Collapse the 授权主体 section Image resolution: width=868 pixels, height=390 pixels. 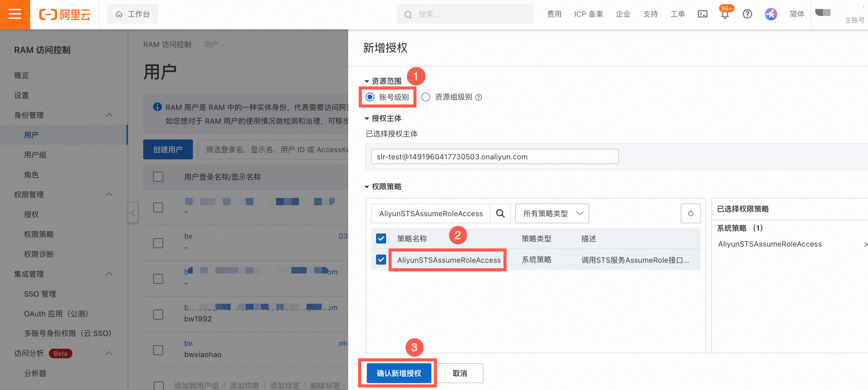pos(367,119)
